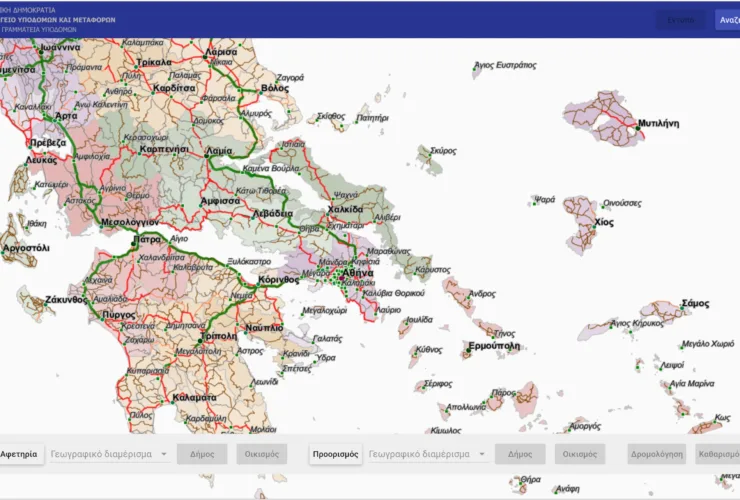Click the Σκύρος island label
This screenshot has width=740, height=500.
click(443, 151)
